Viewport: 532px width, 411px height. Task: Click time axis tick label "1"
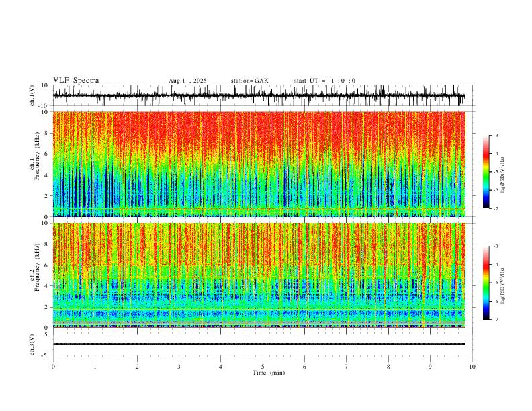(x=95, y=367)
